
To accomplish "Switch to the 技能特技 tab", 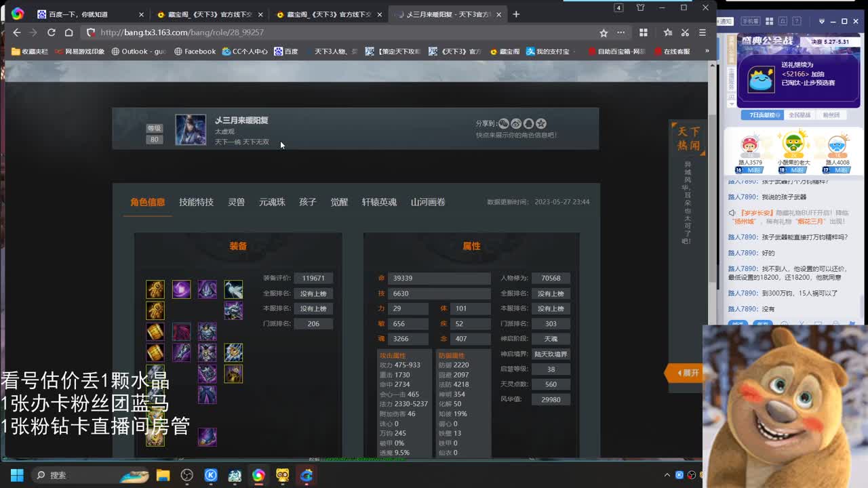I will (x=195, y=201).
